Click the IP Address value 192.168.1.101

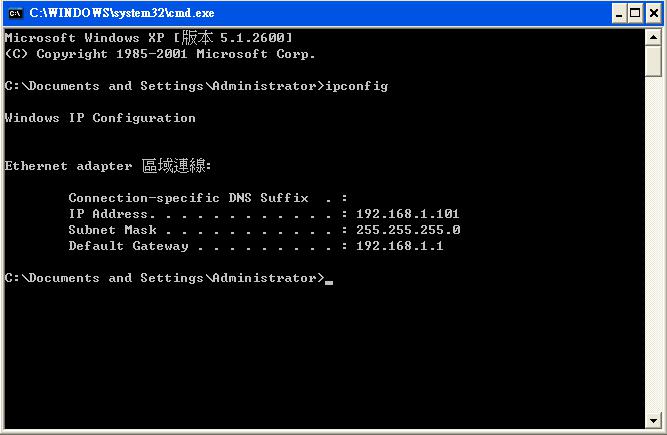tap(408, 213)
